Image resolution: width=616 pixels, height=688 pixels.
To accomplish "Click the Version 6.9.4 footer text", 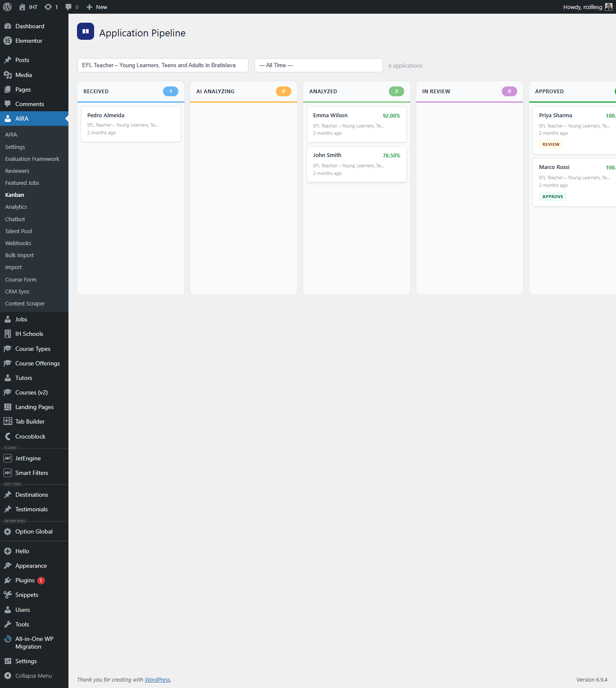I will (592, 679).
